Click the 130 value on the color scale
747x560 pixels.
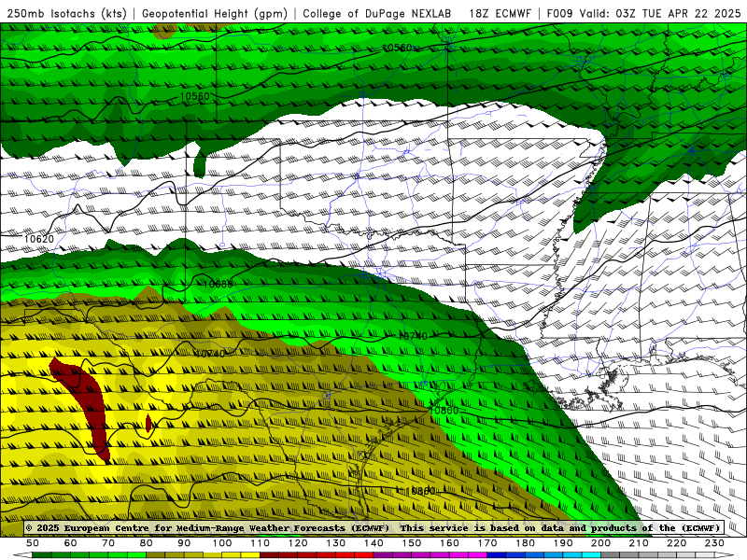335,543
